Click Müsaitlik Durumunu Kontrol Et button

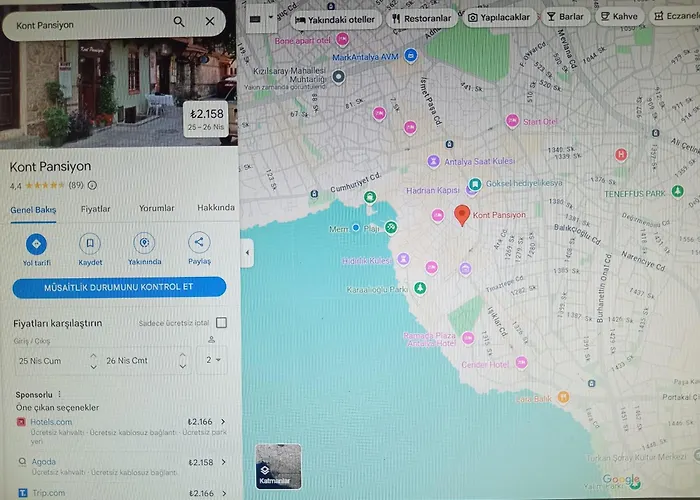[x=119, y=287]
